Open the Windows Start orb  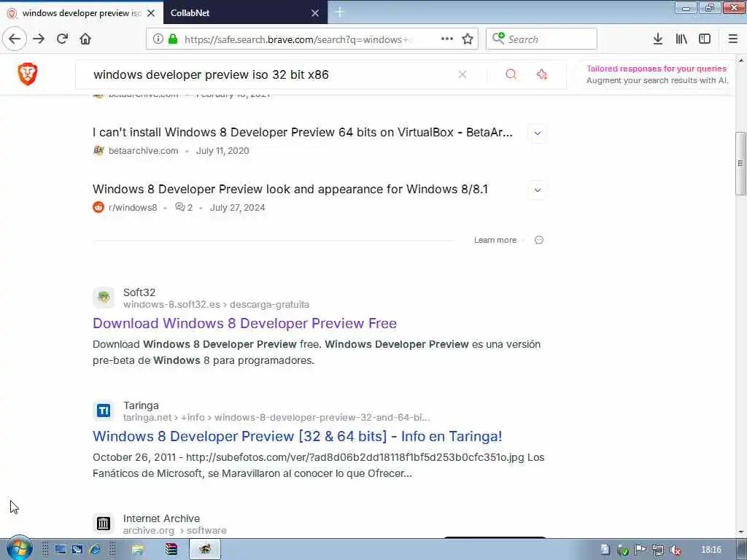coord(19,549)
